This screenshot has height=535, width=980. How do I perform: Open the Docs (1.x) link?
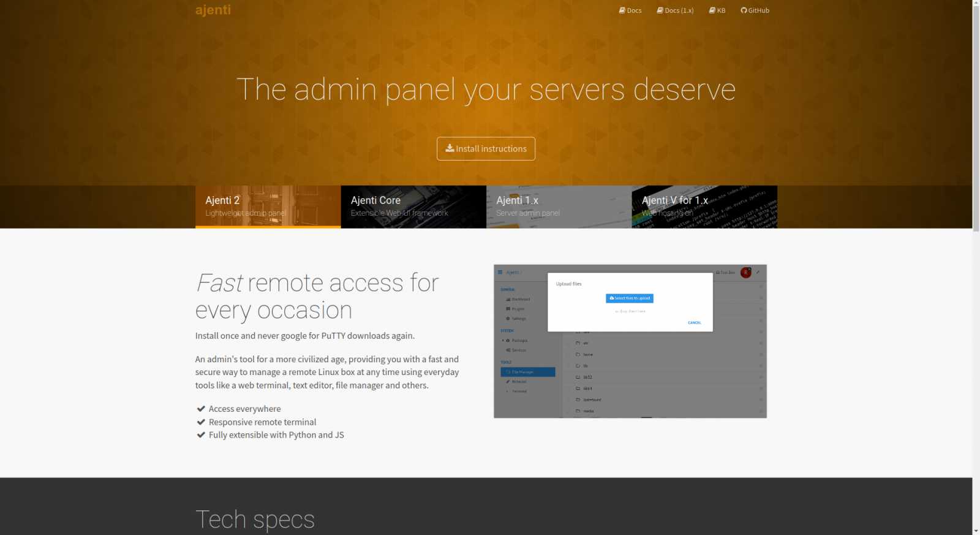tap(675, 10)
